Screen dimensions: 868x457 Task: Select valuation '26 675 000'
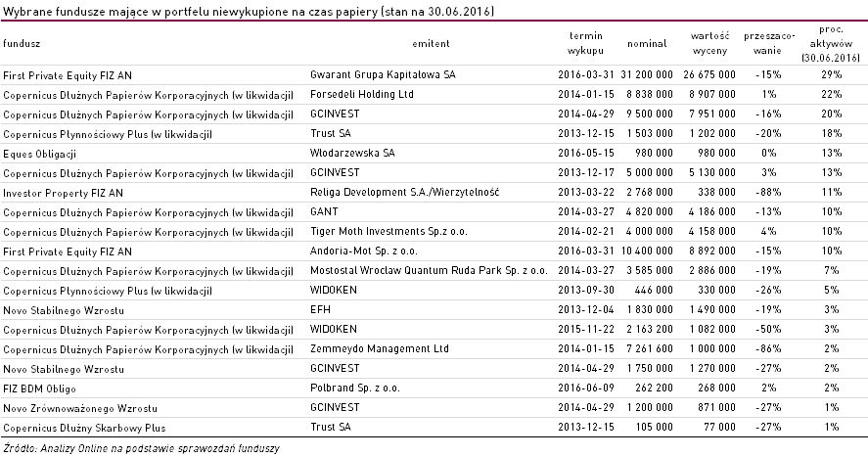(x=709, y=74)
